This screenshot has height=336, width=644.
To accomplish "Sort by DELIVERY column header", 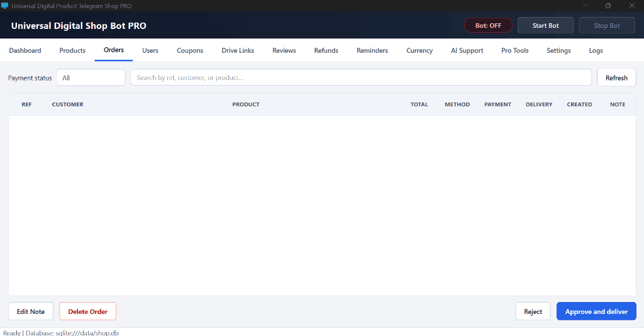I will 539,104.
